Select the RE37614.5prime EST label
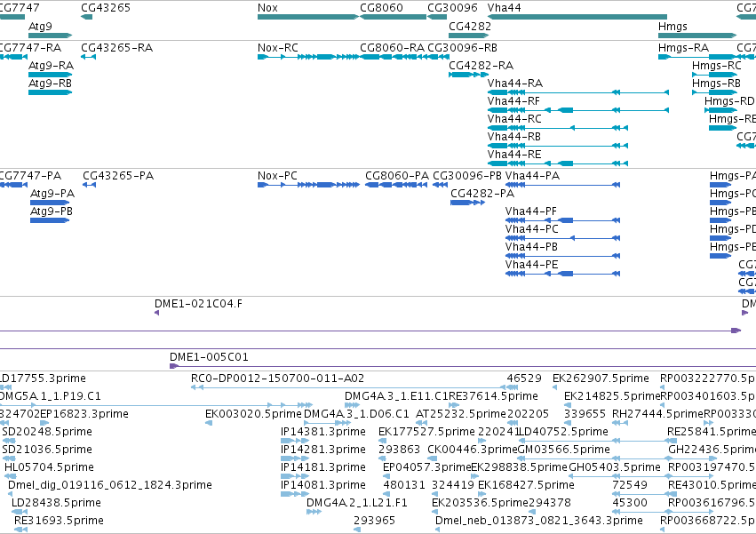Screen dimensions: 756x534 click(x=493, y=396)
